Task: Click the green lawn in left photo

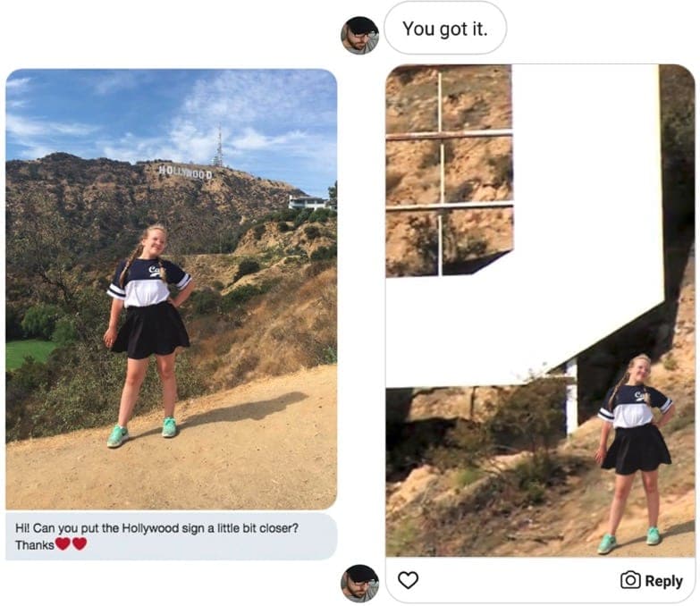Action: (x=27, y=352)
